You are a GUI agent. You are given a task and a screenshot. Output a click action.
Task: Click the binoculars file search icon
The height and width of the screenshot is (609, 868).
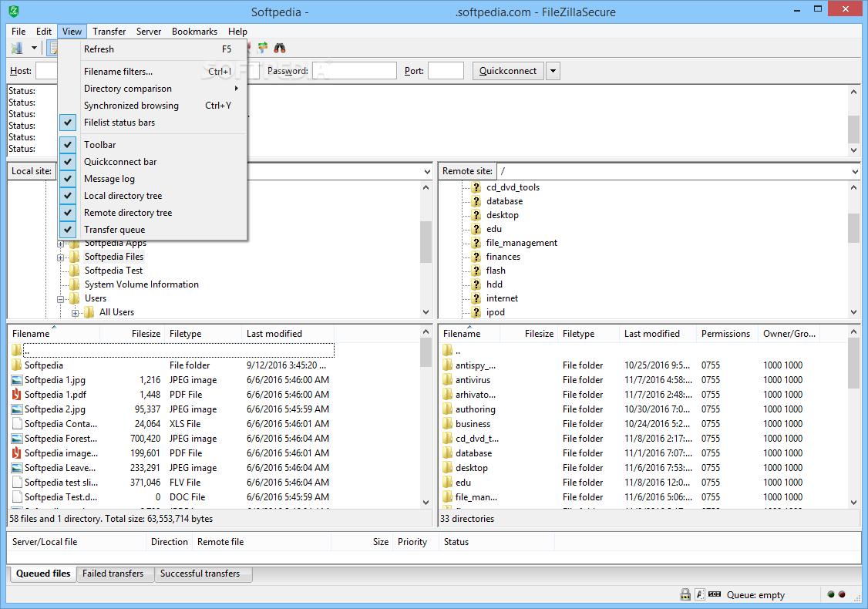280,48
